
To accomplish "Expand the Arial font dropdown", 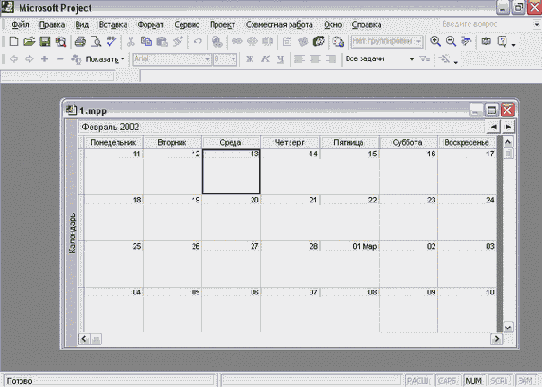I will click(x=207, y=59).
